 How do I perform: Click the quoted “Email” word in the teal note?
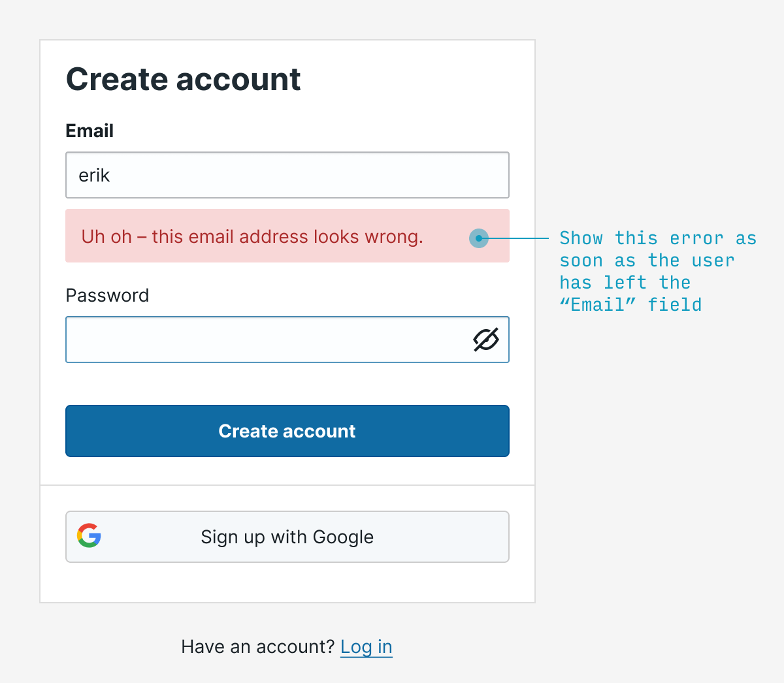(x=598, y=305)
